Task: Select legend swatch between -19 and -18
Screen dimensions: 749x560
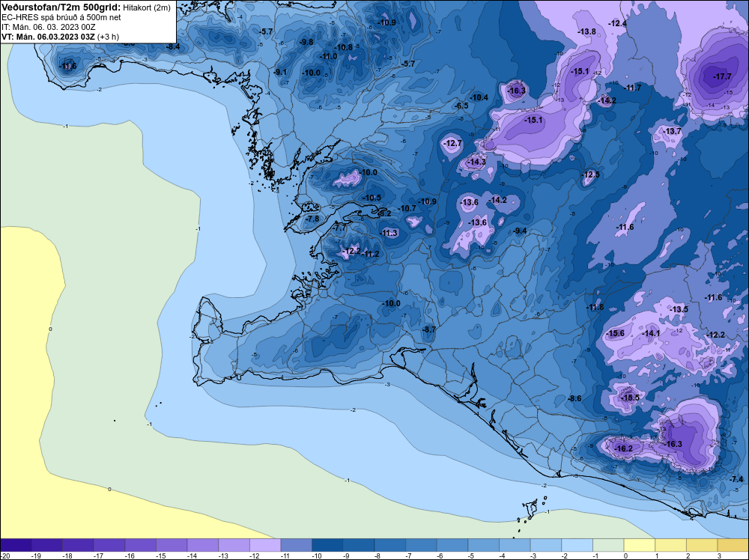Action: pos(46,545)
